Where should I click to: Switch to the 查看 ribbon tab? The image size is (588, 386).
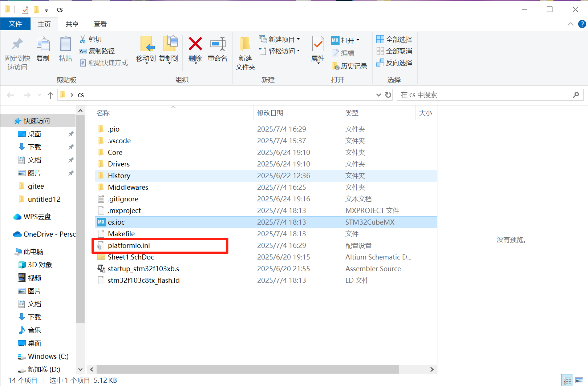pyautogui.click(x=100, y=24)
